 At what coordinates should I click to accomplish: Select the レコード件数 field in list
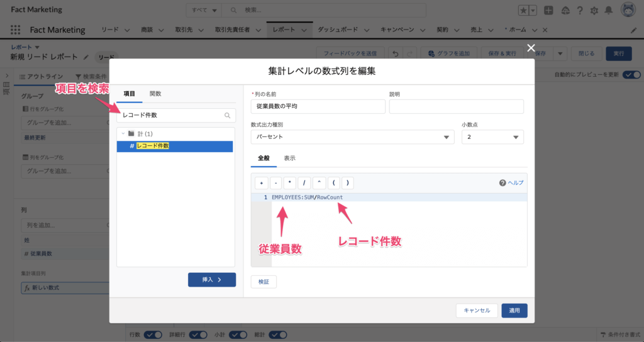point(175,146)
